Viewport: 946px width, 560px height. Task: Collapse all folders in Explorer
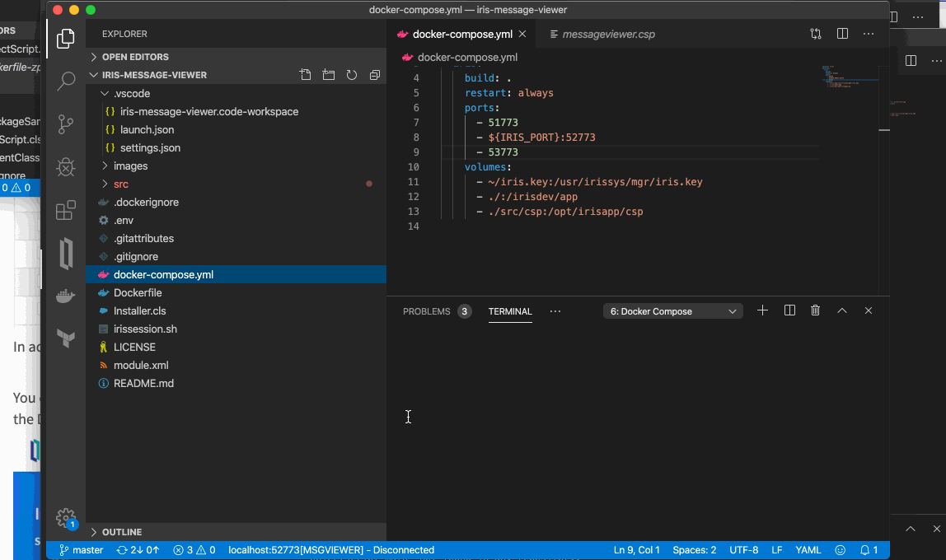[x=375, y=75]
